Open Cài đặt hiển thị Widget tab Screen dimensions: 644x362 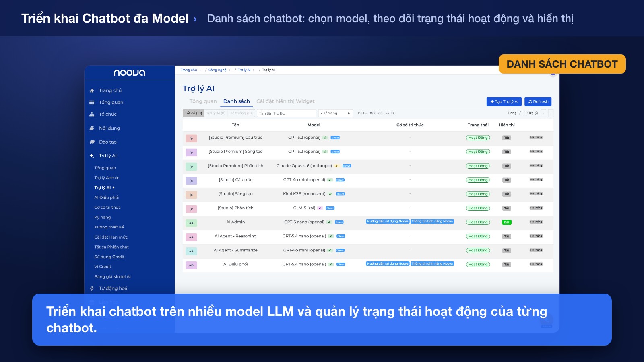pos(285,101)
